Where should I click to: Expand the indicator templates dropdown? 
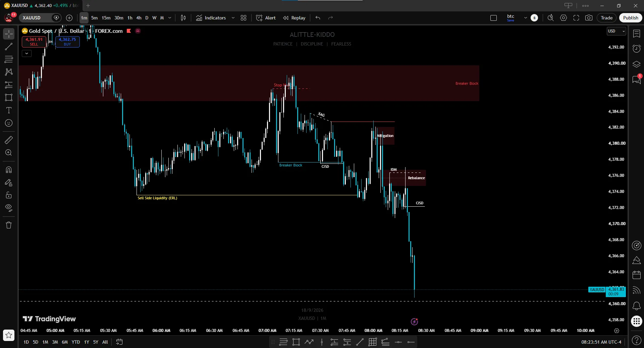233,18
